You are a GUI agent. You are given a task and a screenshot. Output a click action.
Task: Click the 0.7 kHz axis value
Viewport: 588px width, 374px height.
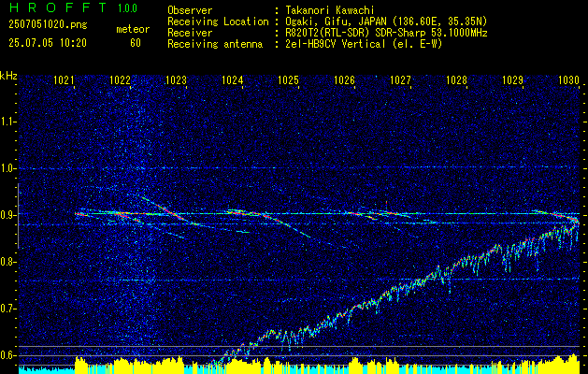click(x=7, y=309)
